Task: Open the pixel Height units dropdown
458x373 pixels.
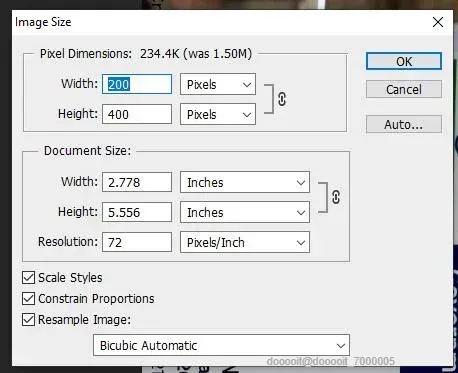Action: [x=218, y=114]
